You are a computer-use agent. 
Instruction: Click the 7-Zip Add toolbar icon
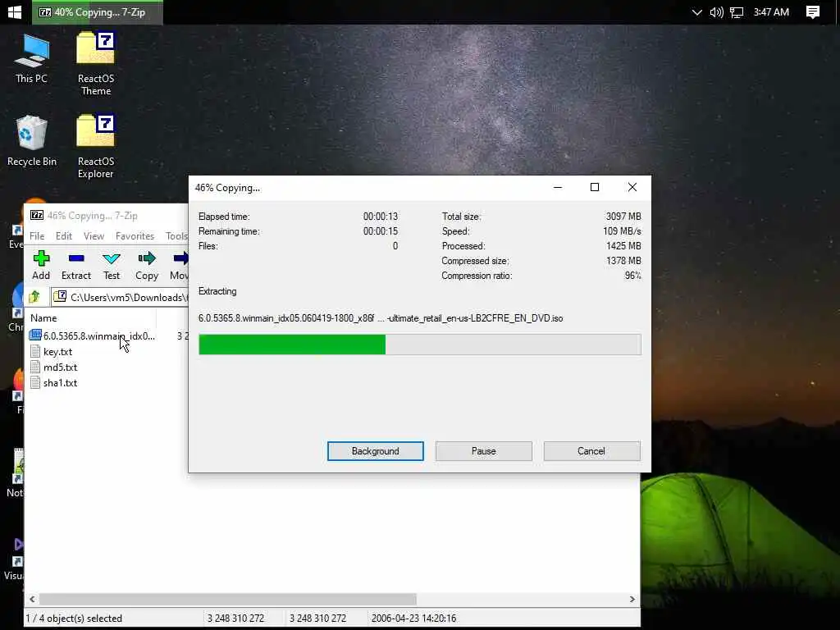click(41, 258)
